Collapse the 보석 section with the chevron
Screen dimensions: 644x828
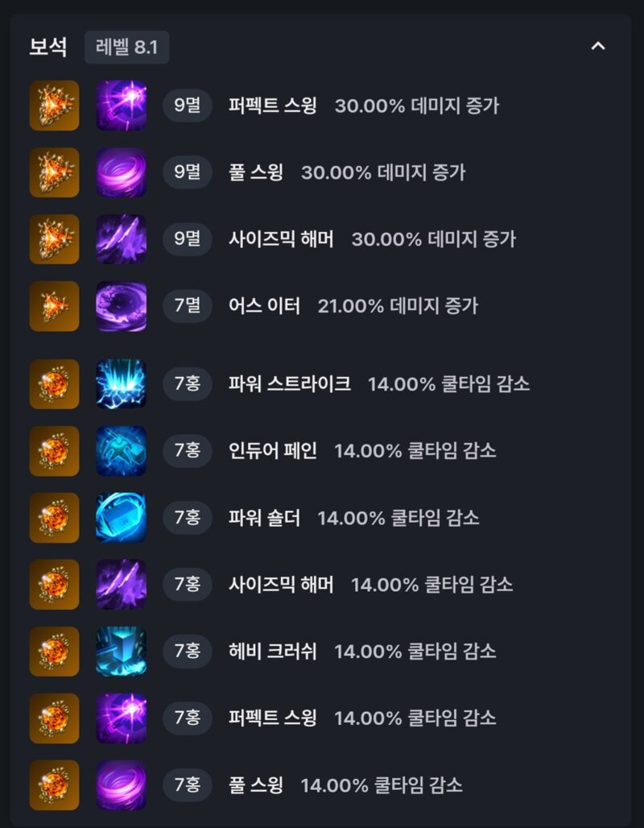(597, 47)
